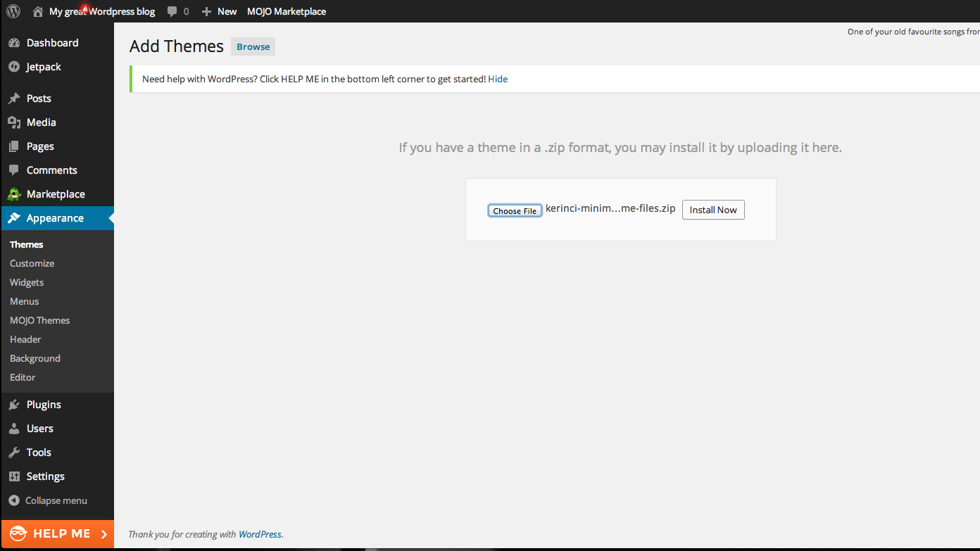This screenshot has height=551, width=980.
Task: Click the Marketplace mascot icon
Action: coord(14,194)
